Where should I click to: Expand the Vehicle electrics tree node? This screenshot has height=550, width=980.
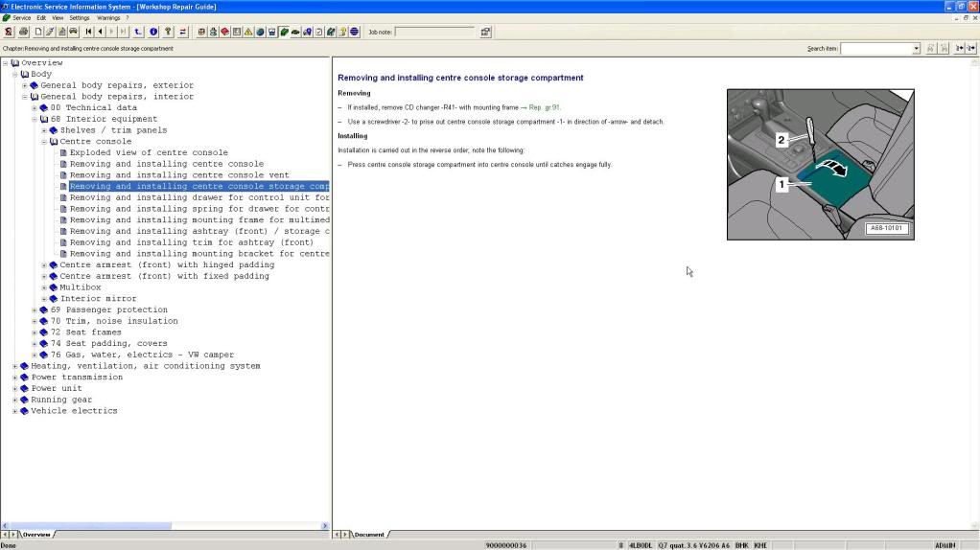point(14,411)
